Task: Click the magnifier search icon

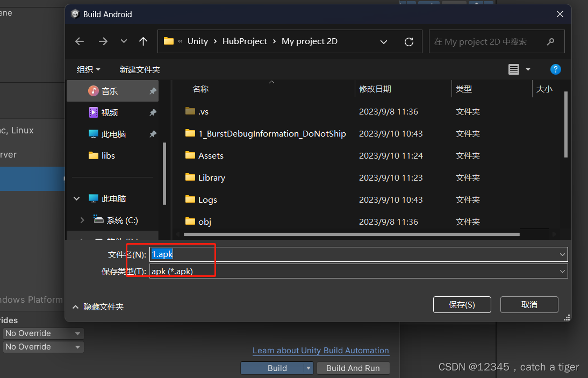Action: (x=550, y=41)
